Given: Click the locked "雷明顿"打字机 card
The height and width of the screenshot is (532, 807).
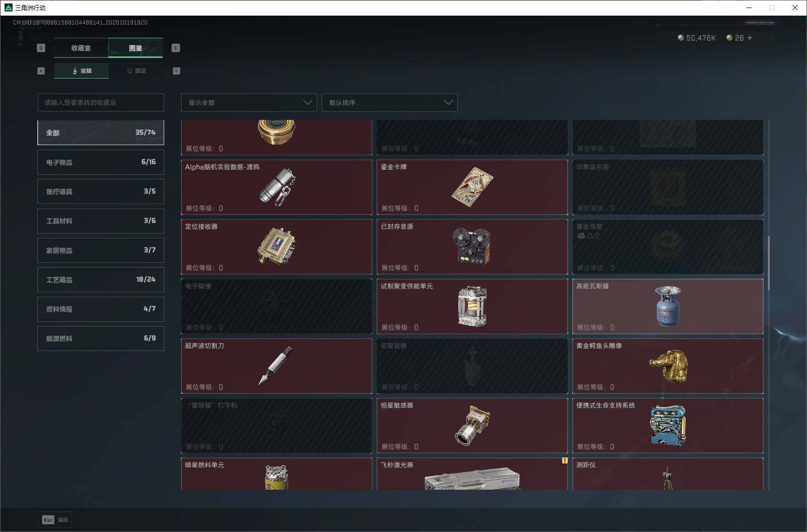Looking at the screenshot, I should (x=277, y=426).
